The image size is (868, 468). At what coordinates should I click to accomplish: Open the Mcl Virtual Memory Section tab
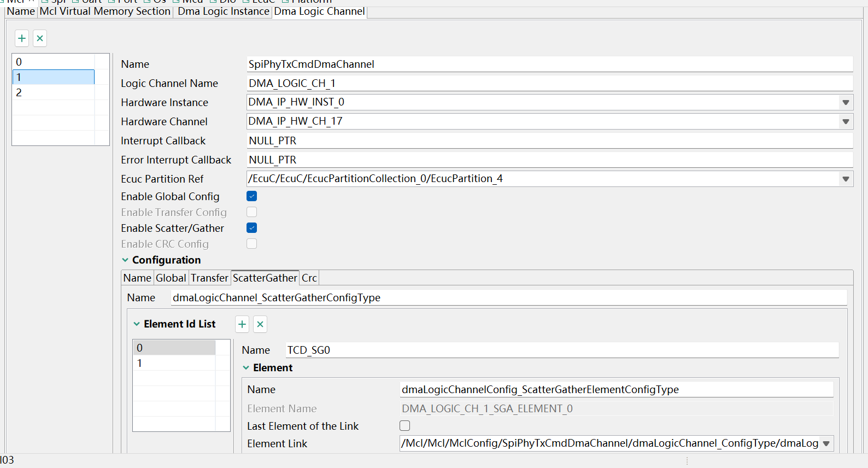point(105,11)
